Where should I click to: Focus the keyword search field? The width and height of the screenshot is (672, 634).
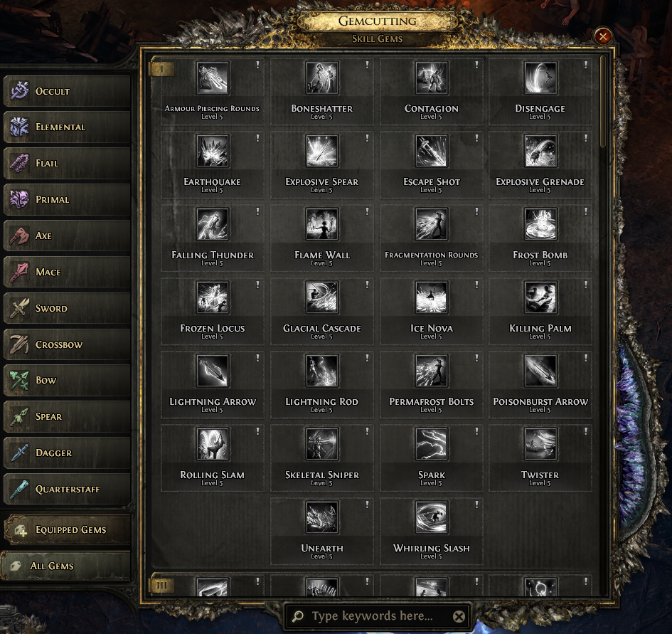[370, 616]
